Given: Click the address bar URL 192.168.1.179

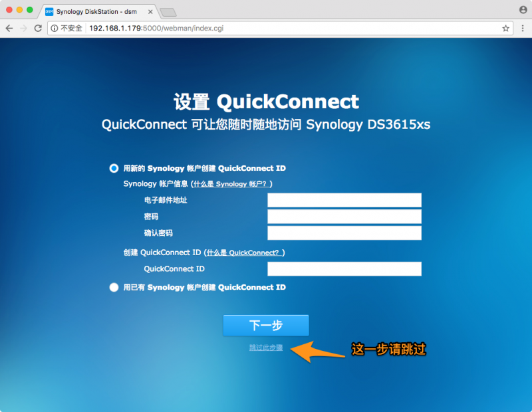Looking at the screenshot, I should (x=156, y=28).
